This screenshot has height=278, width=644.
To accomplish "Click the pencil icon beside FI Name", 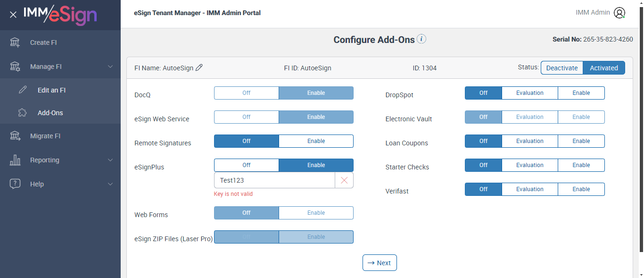I will click(x=199, y=68).
